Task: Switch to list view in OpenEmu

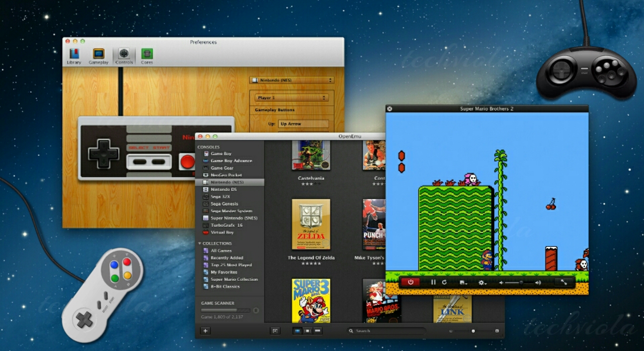Action: (317, 331)
